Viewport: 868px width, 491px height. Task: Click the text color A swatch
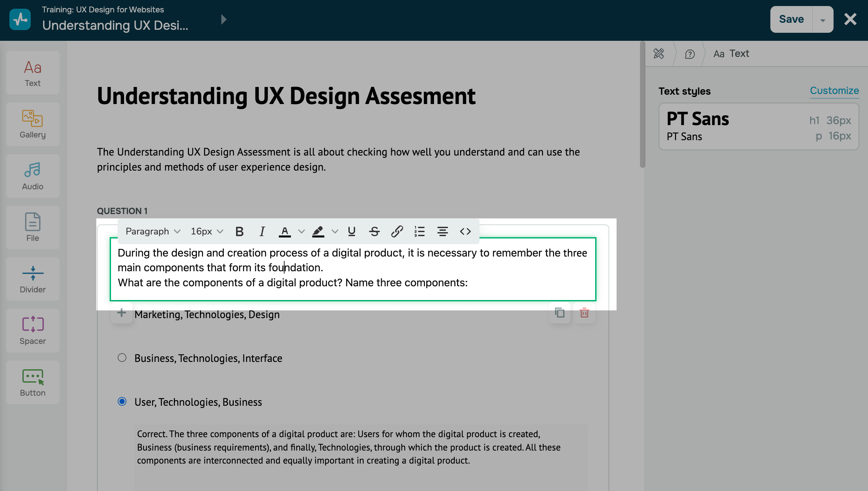pyautogui.click(x=285, y=231)
